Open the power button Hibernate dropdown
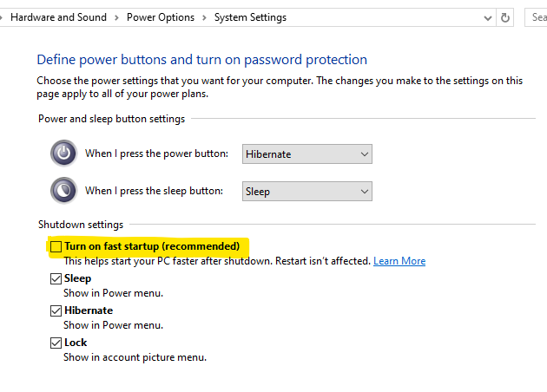Screen dimensions: 547x392 pos(307,154)
